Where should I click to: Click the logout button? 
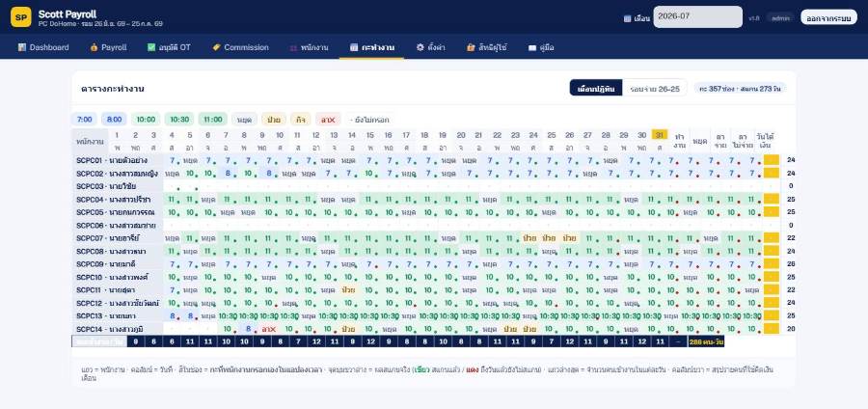coord(828,17)
